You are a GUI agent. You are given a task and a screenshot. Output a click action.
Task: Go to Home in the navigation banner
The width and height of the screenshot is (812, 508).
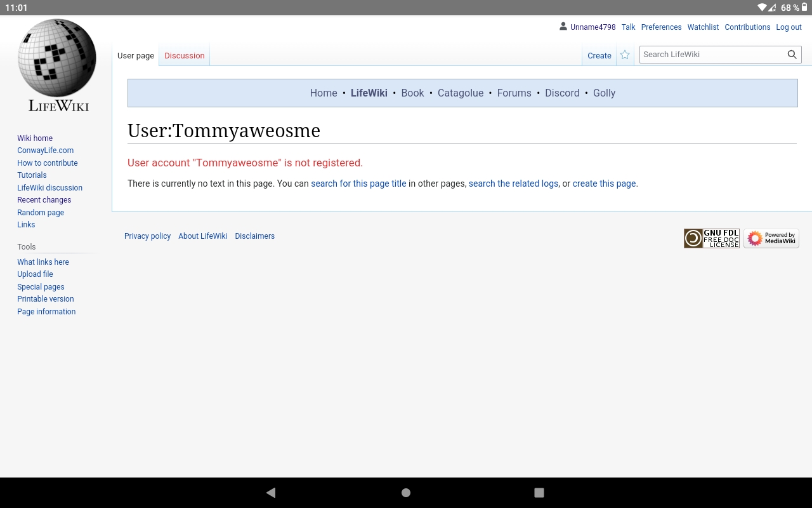[324, 93]
